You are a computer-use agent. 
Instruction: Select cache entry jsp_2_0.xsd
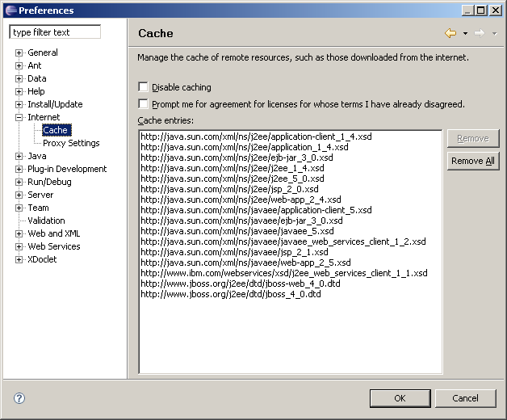click(x=229, y=189)
